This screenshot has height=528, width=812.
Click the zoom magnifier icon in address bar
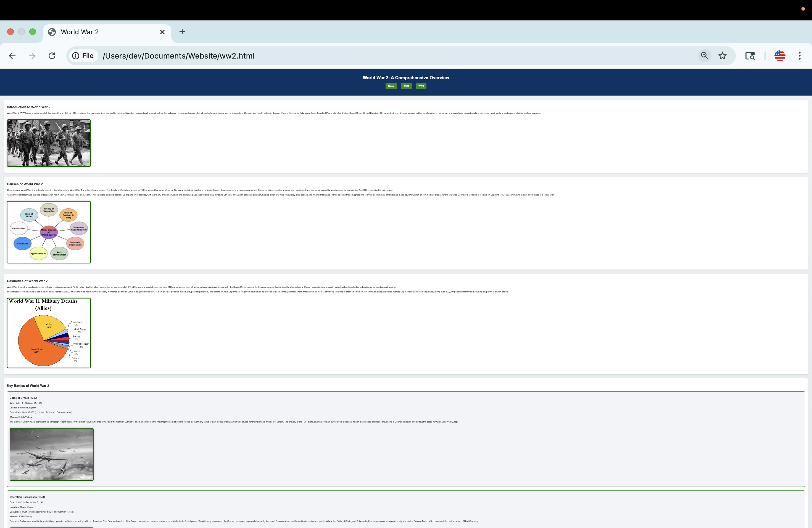[705, 56]
